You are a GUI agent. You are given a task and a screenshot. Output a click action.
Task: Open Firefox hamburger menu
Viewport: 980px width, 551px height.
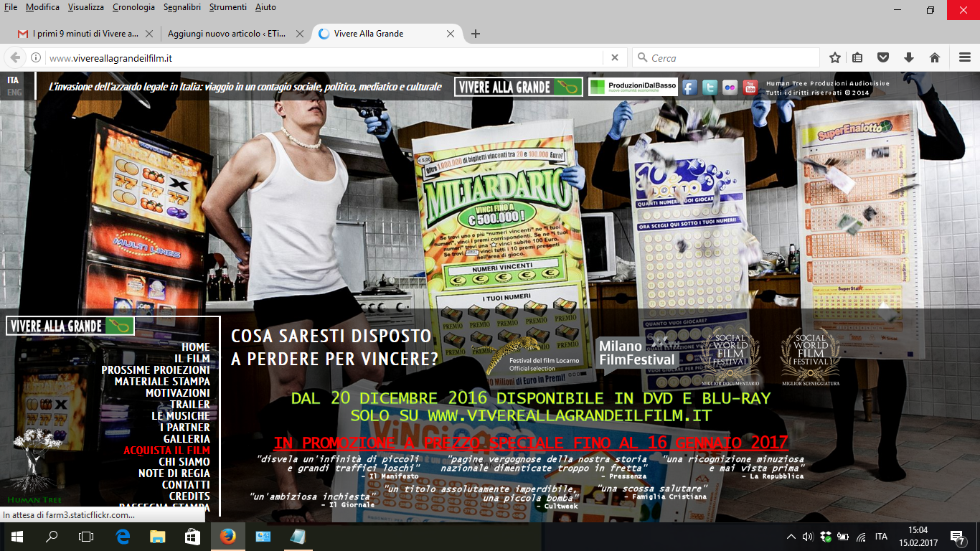965,58
